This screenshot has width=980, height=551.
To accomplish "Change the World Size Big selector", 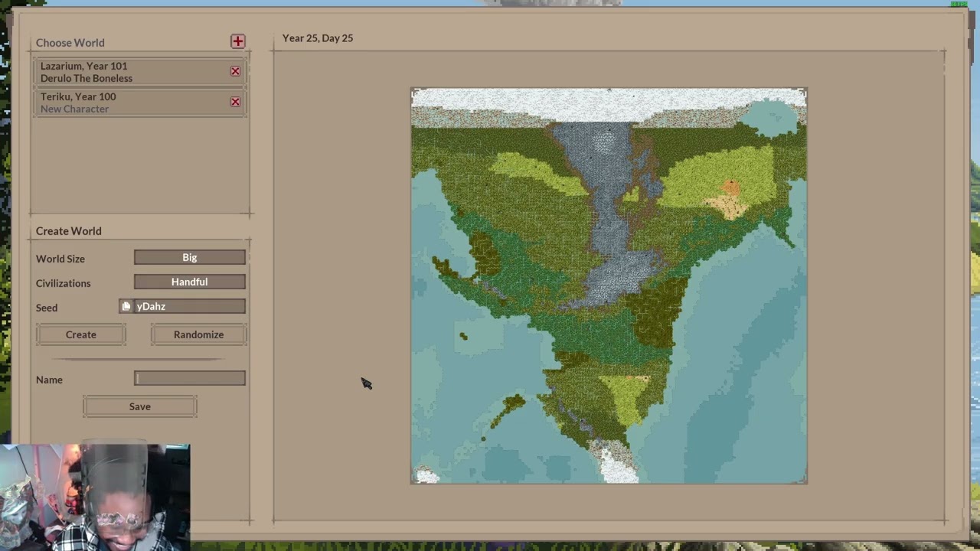I will pos(190,258).
